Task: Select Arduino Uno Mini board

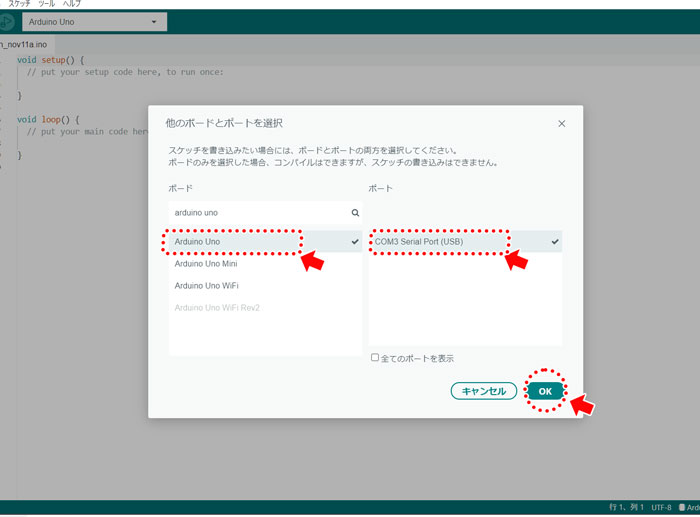Action: point(265,263)
